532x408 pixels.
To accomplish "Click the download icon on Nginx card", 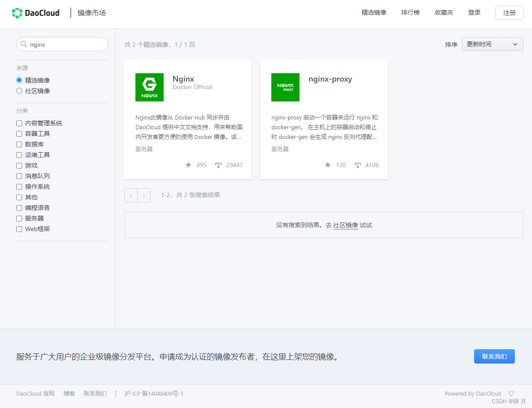I will 218,165.
